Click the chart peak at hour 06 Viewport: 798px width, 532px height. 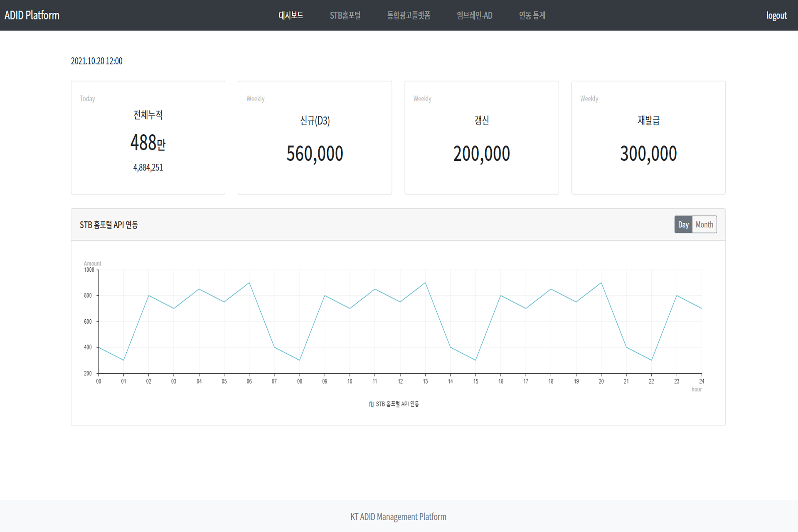[249, 283]
